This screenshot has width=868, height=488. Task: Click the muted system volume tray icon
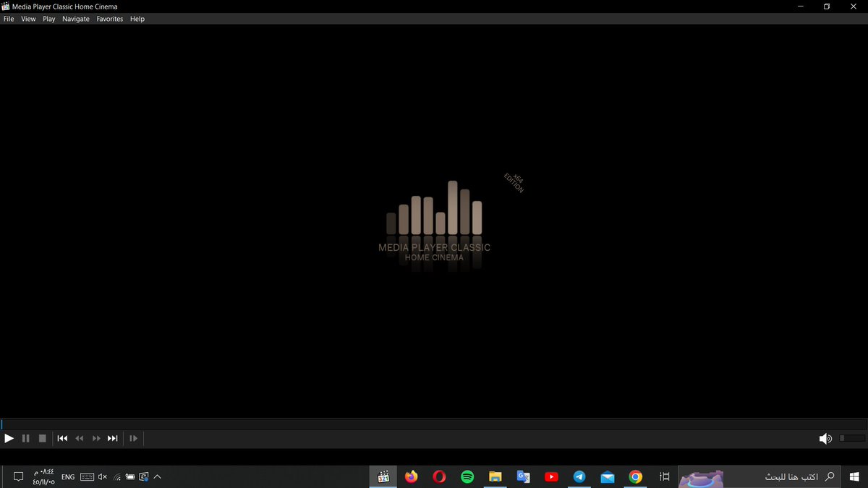(102, 477)
